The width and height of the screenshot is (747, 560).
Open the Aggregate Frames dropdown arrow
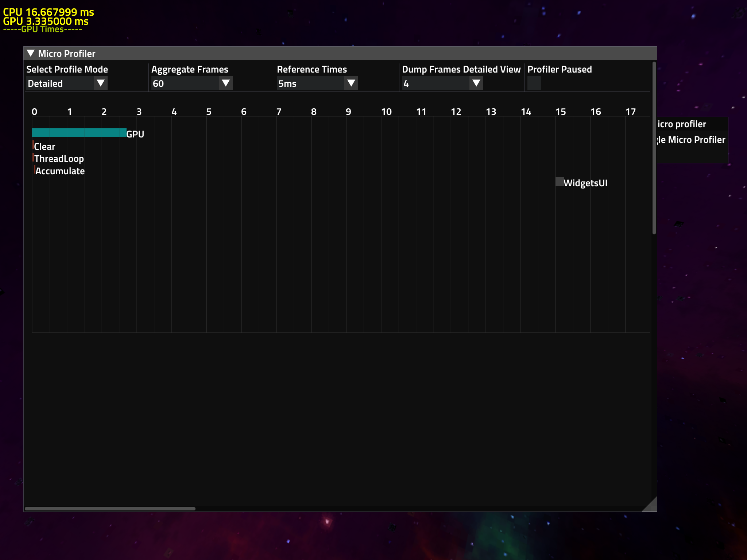pyautogui.click(x=226, y=83)
